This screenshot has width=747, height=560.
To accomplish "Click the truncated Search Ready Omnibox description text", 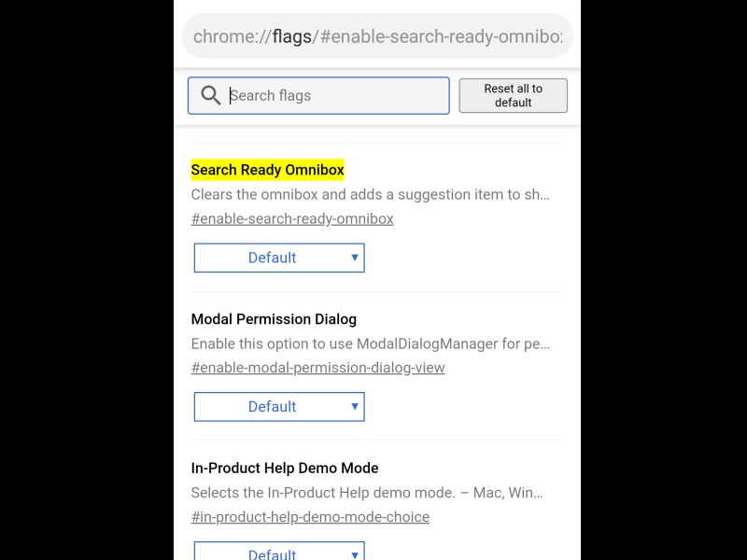I will tap(370, 194).
